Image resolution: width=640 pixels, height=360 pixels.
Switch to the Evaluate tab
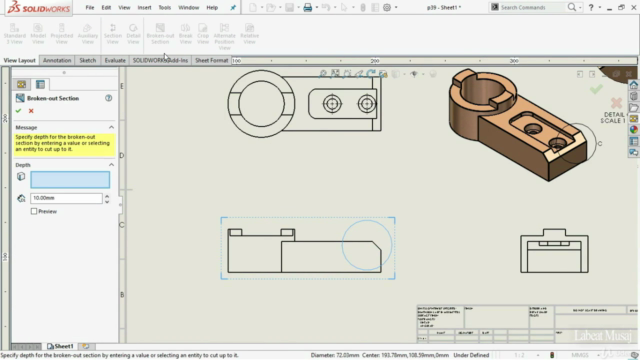tap(115, 60)
